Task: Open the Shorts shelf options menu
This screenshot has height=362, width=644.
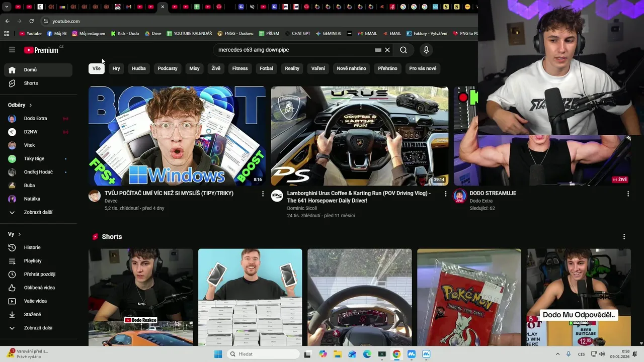Action: [x=624, y=237]
